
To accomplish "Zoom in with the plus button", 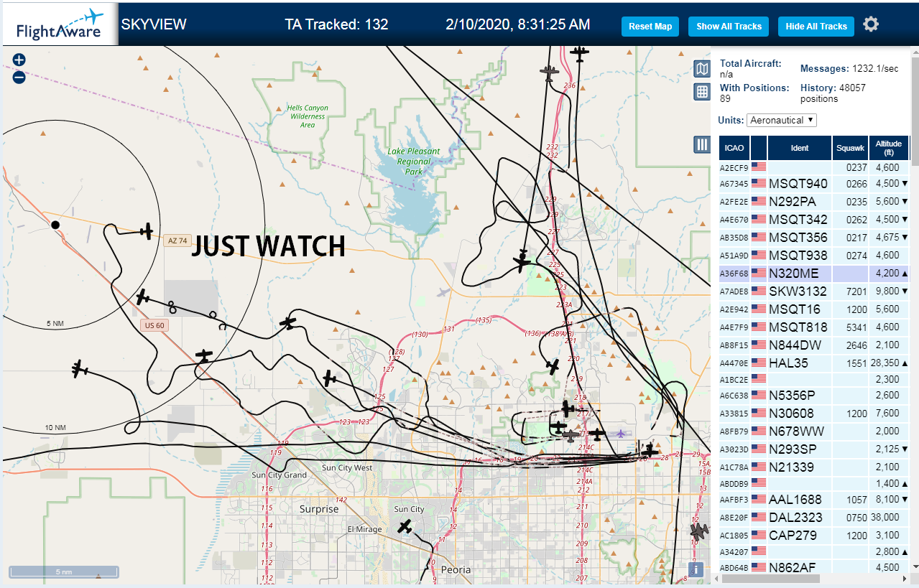I will (x=19, y=60).
